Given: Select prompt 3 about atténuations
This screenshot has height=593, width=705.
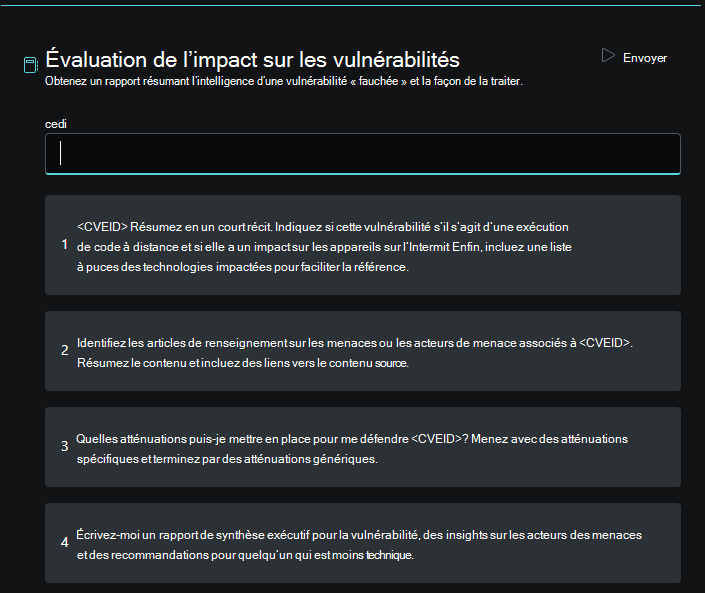Looking at the screenshot, I should [362, 447].
